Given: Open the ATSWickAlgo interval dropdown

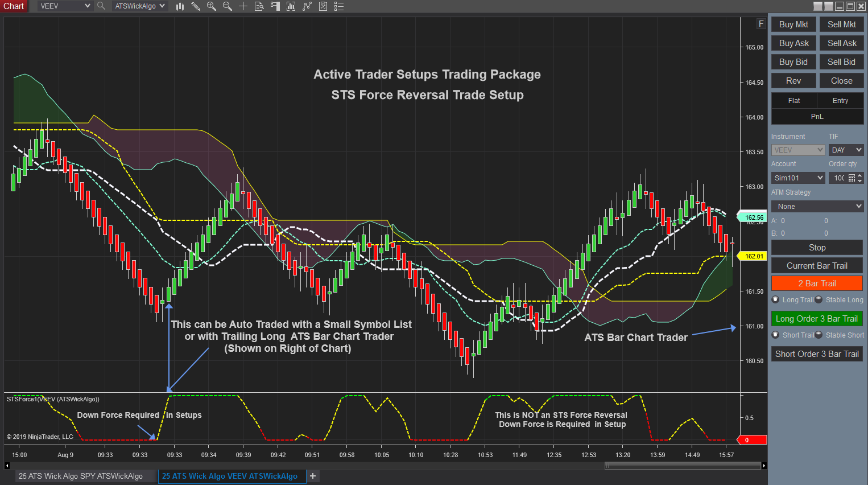Looking at the screenshot, I should click(x=140, y=6).
